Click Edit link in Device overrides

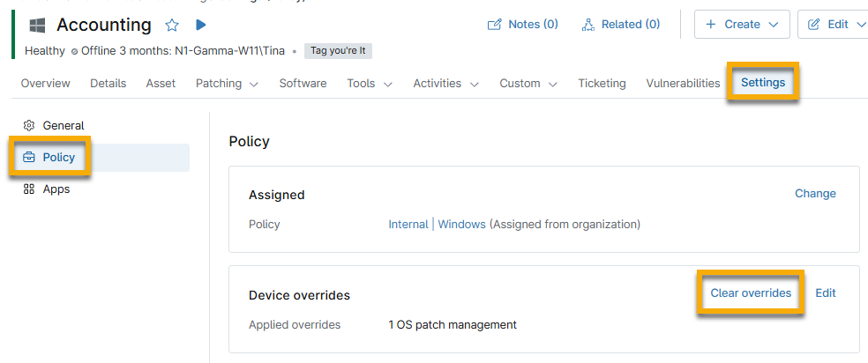pos(826,293)
